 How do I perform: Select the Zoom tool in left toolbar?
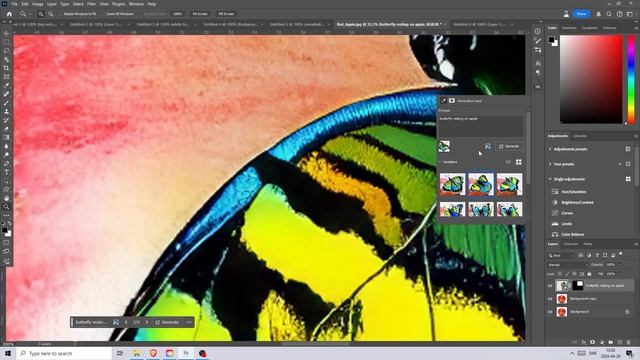(x=6, y=207)
